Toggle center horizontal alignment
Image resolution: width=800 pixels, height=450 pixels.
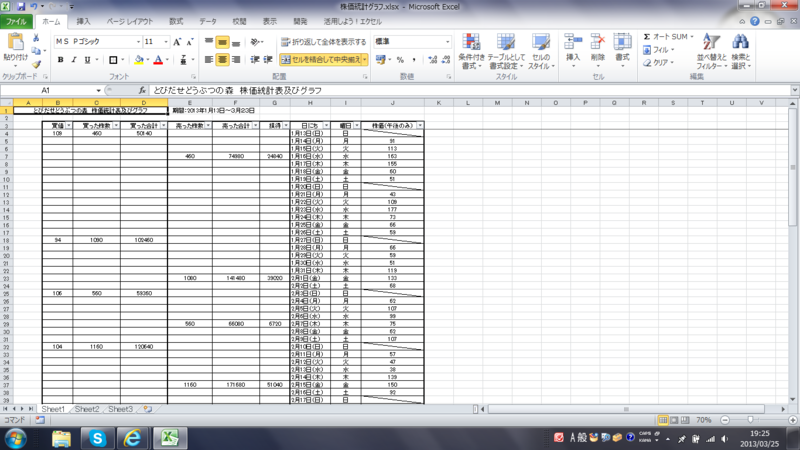tap(222, 60)
